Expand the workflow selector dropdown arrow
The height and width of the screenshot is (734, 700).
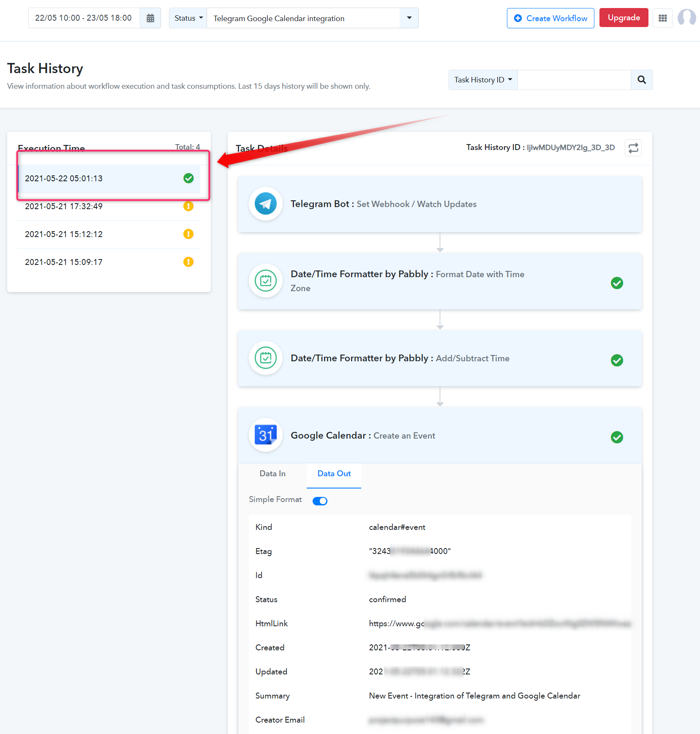point(409,18)
